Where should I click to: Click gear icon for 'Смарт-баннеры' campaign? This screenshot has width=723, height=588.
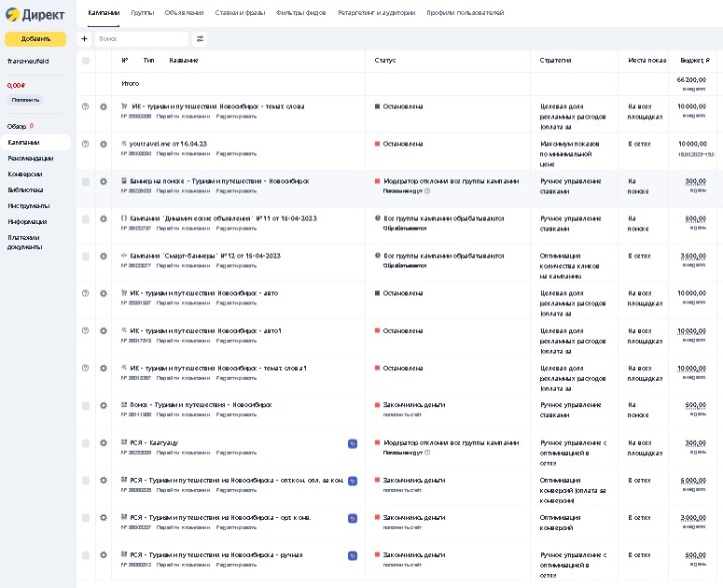tap(104, 257)
